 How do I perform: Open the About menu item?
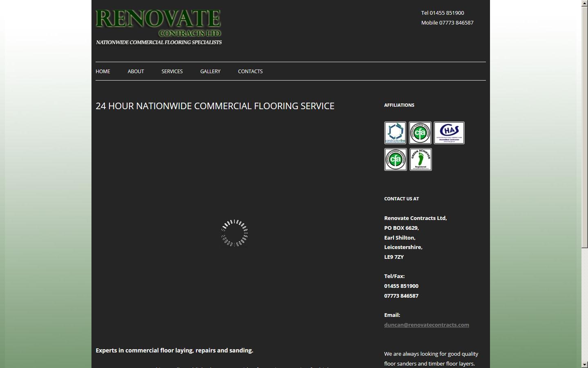tap(136, 71)
